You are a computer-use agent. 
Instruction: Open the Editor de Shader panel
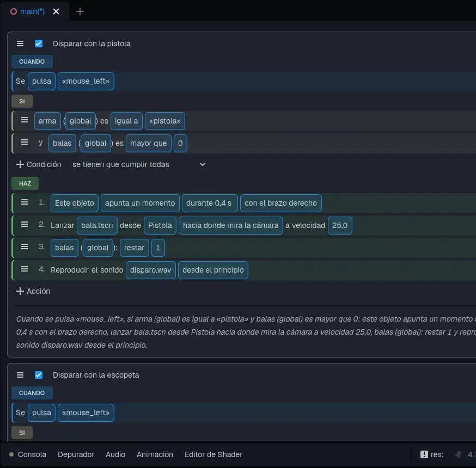(x=213, y=454)
